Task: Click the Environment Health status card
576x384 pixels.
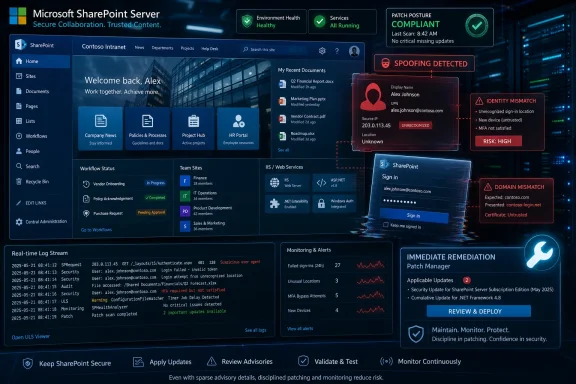Action: tap(271, 22)
